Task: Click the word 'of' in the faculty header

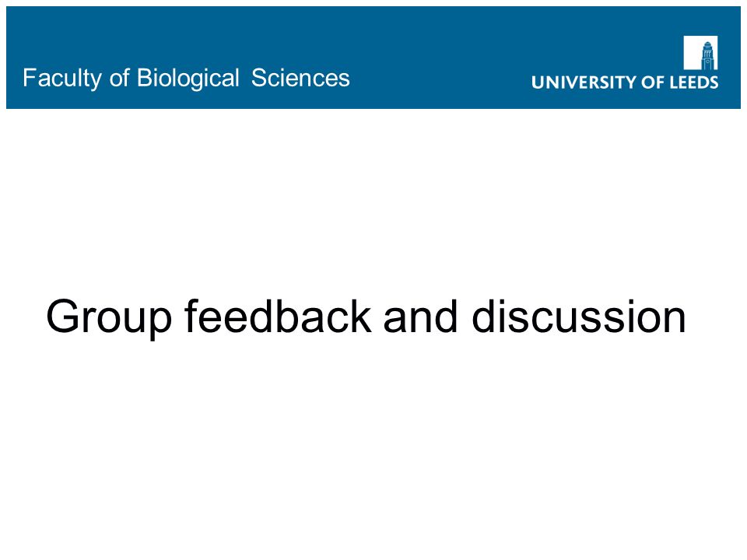Action: pyautogui.click(x=119, y=78)
